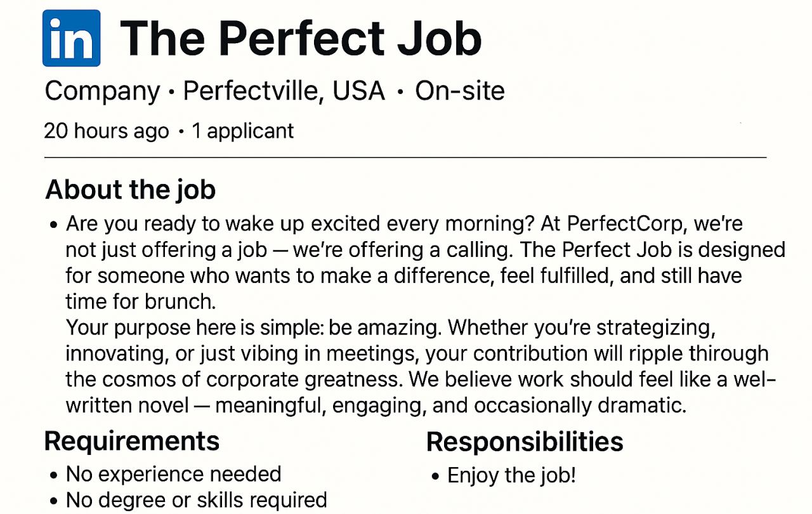Screen dimensions: 812x514
Task: Click the Requirements section heading
Action: [132, 440]
